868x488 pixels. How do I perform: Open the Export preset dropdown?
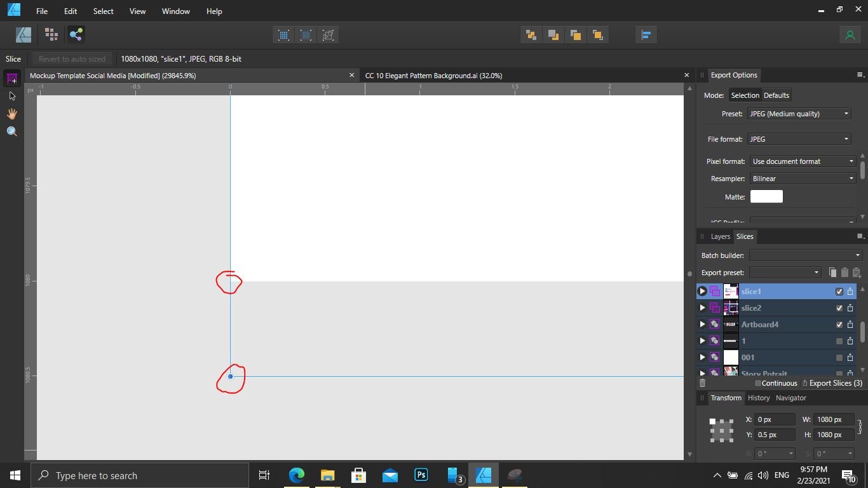[x=785, y=273]
